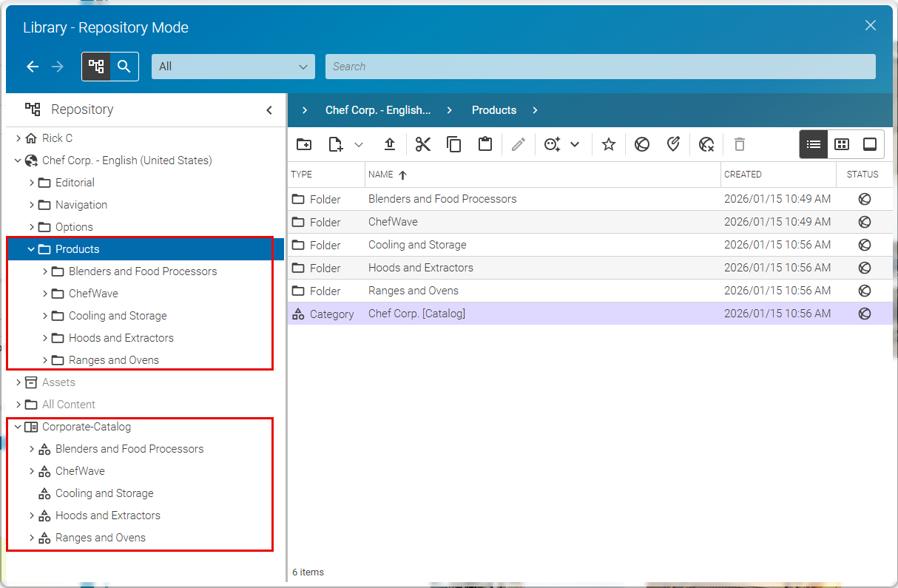Select the Cut tool in the toolbar
The width and height of the screenshot is (898, 588).
pos(423,144)
